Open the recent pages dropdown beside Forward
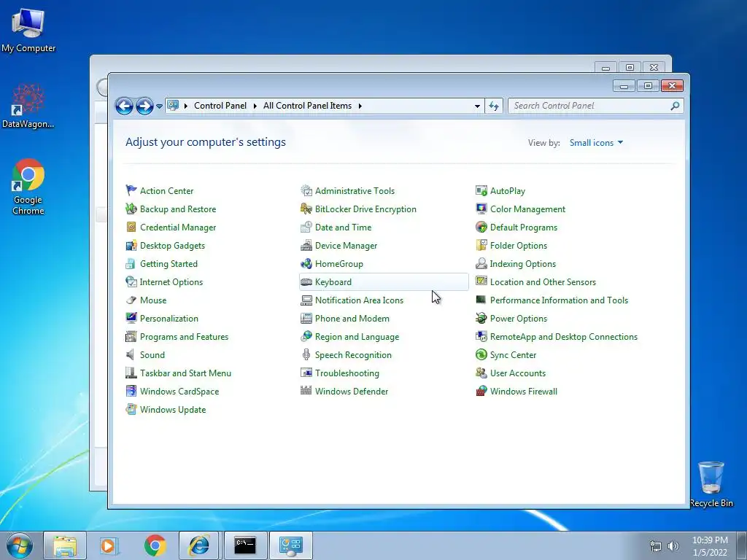Screen dimensions: 747x560 [x=159, y=106]
